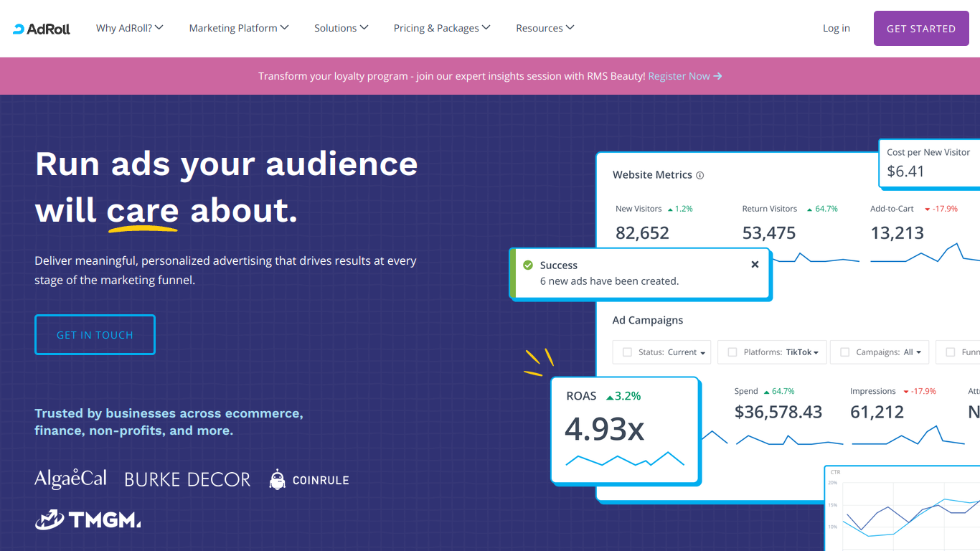Click the Coinrule robot logo
The width and height of the screenshot is (980, 551).
pos(308,479)
